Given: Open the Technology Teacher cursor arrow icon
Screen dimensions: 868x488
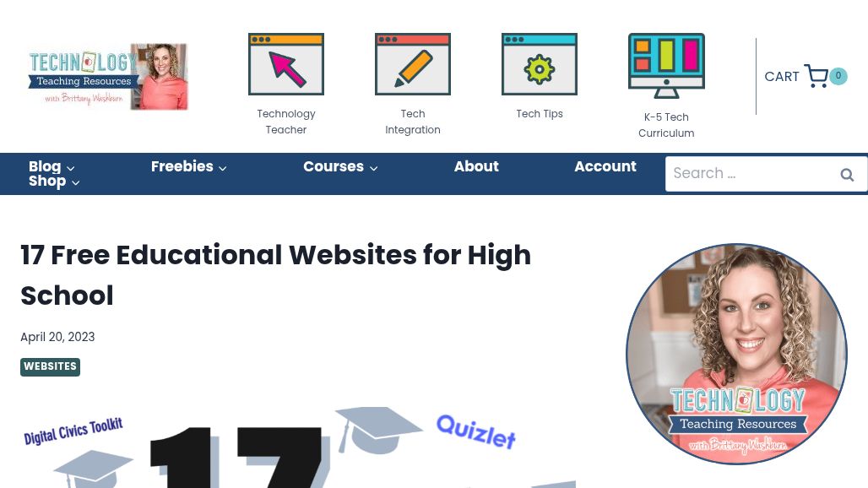Looking at the screenshot, I should [x=286, y=64].
